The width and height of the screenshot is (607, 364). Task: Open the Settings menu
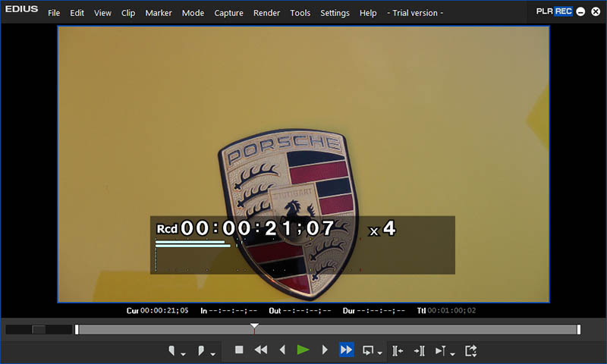[x=335, y=13]
